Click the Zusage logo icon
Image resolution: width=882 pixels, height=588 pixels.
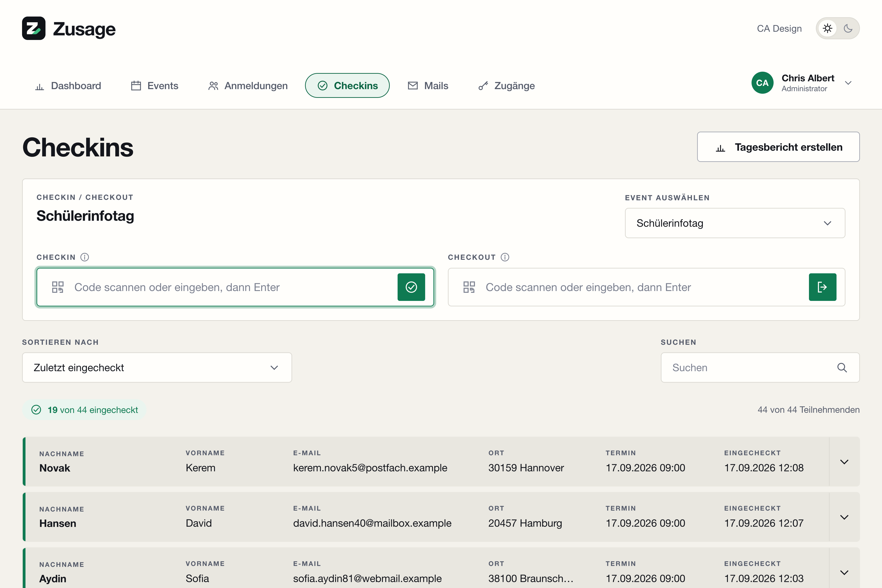[34, 28]
